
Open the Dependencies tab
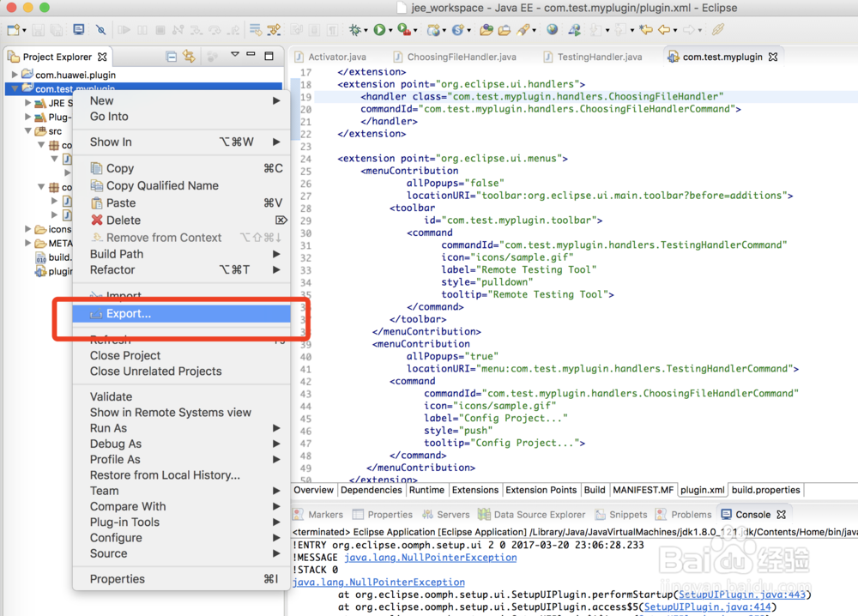(371, 490)
